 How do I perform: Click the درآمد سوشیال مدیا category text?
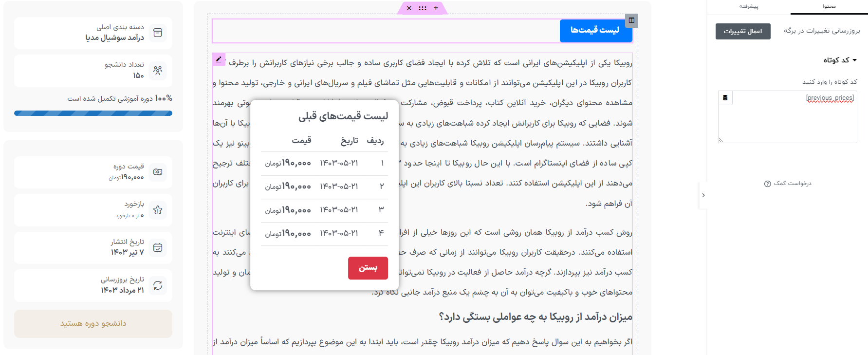pyautogui.click(x=115, y=37)
